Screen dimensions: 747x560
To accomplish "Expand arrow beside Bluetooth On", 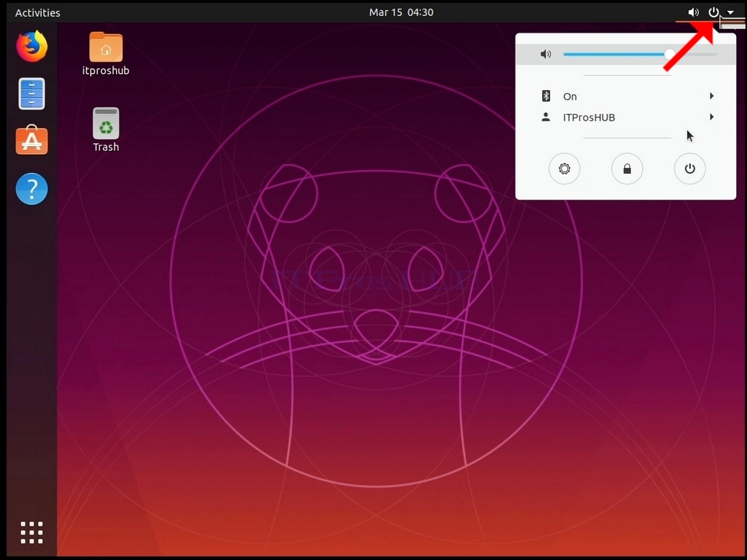I will click(x=711, y=96).
